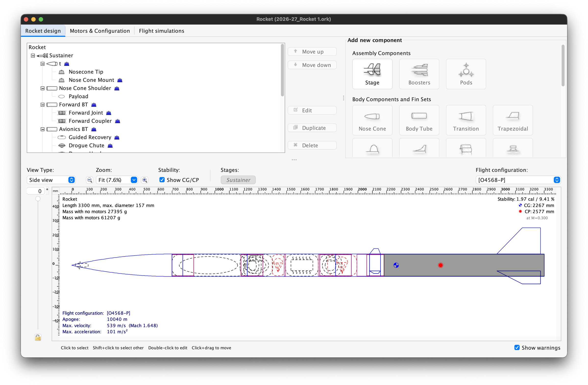Toggle the Show warnings checkbox
Viewport: 588px width, 385px height.
point(517,347)
